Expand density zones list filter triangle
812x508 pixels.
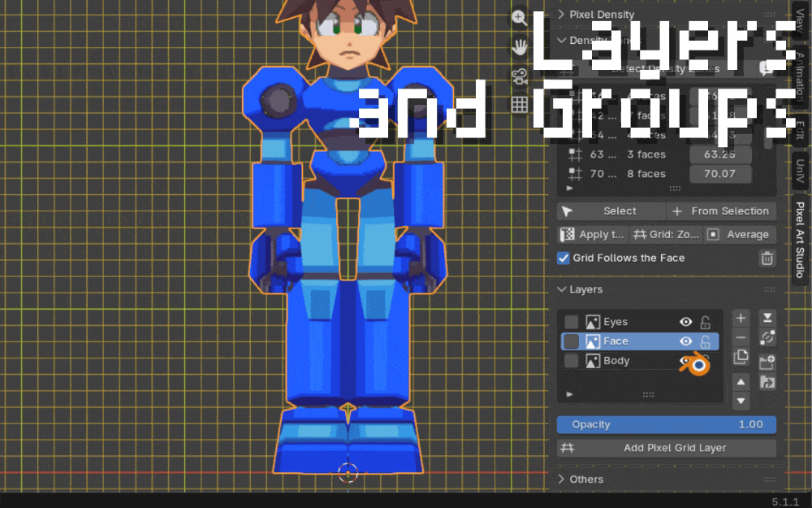coord(570,189)
